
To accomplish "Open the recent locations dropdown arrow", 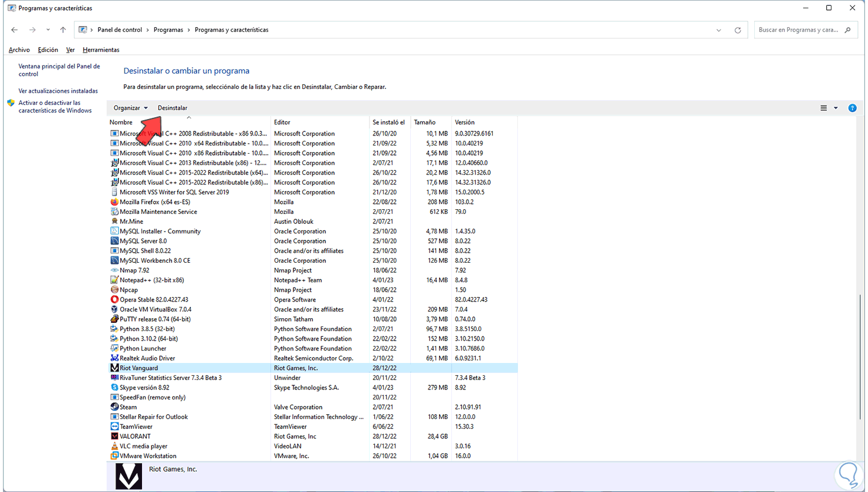I will 48,30.
